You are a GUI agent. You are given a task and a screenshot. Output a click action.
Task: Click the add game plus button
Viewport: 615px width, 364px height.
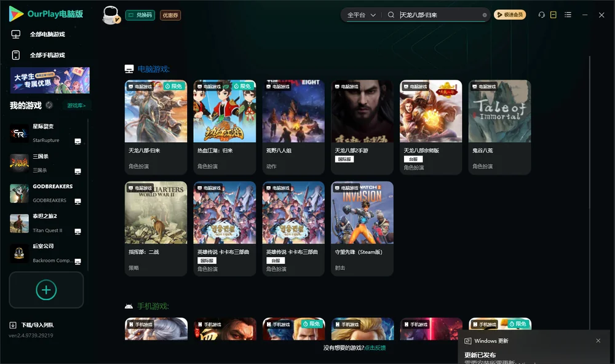click(x=46, y=290)
